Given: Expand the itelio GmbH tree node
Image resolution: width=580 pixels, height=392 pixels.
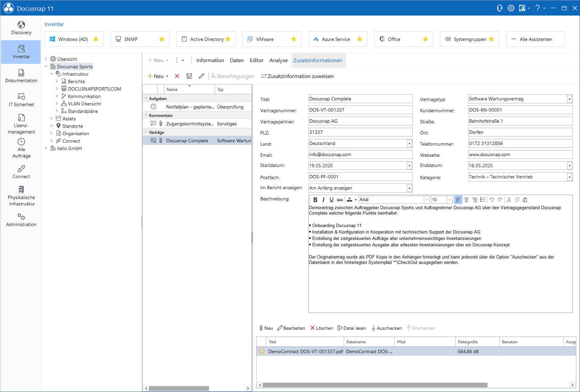Looking at the screenshot, I should (46, 148).
